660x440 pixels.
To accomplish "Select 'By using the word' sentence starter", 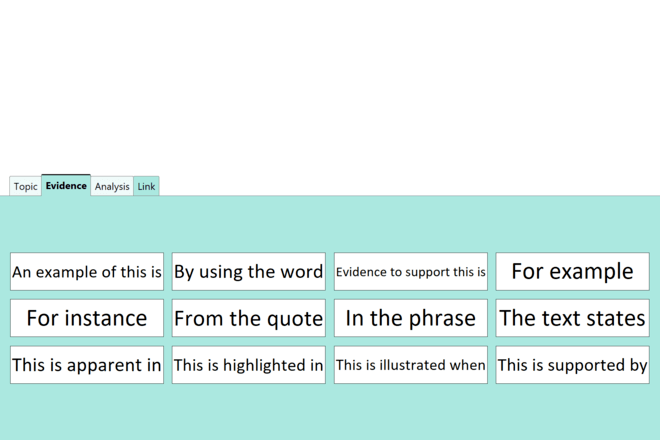I will pos(249,272).
